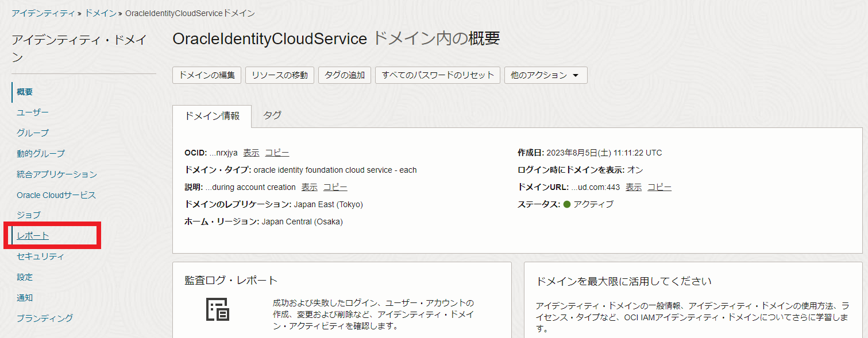Open 通知 in the sidebar
The image size is (868, 338).
click(x=25, y=298)
